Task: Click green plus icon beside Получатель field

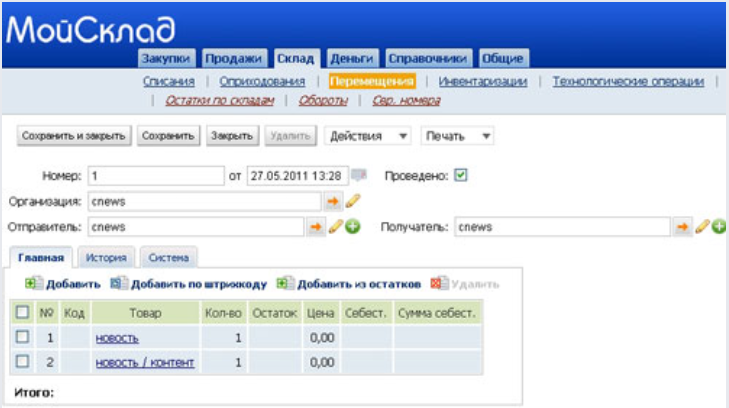Action: click(719, 227)
